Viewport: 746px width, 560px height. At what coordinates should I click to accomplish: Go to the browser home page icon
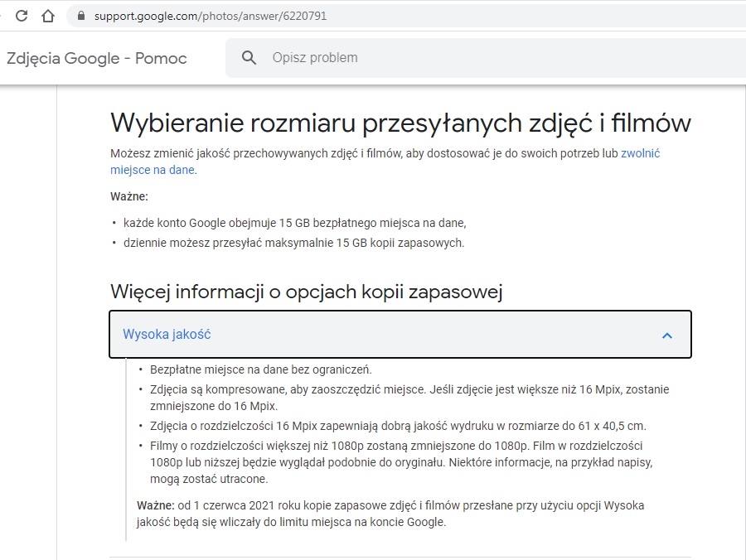click(x=47, y=16)
